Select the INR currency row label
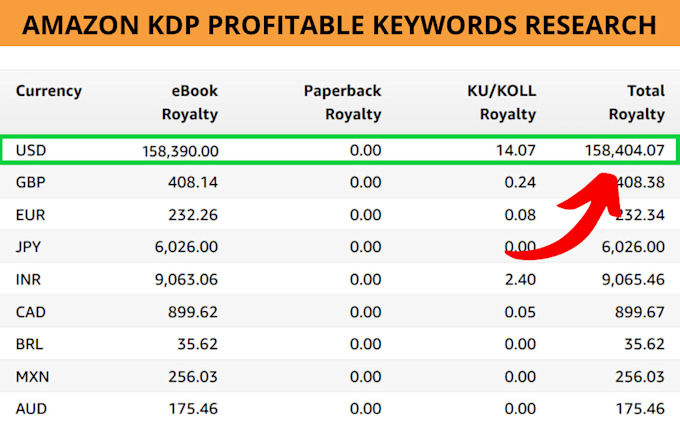This screenshot has height=421, width=680. [28, 280]
